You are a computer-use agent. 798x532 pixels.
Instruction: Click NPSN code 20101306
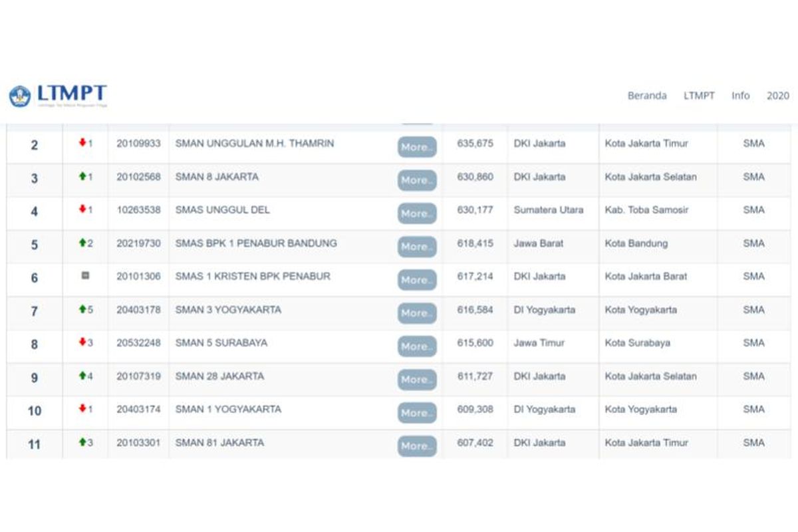138,276
